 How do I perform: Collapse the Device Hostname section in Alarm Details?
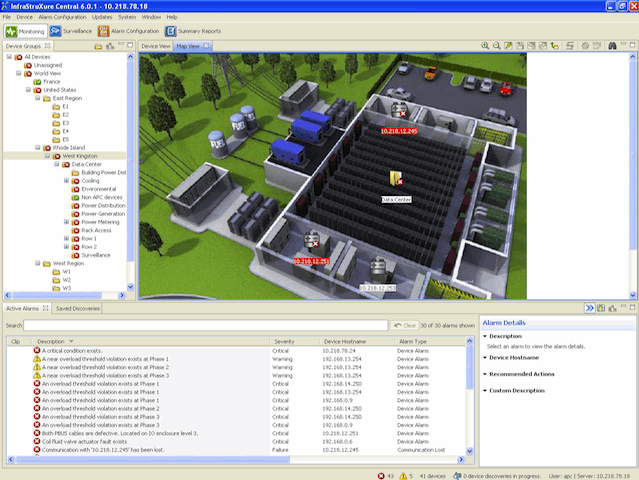pyautogui.click(x=485, y=357)
